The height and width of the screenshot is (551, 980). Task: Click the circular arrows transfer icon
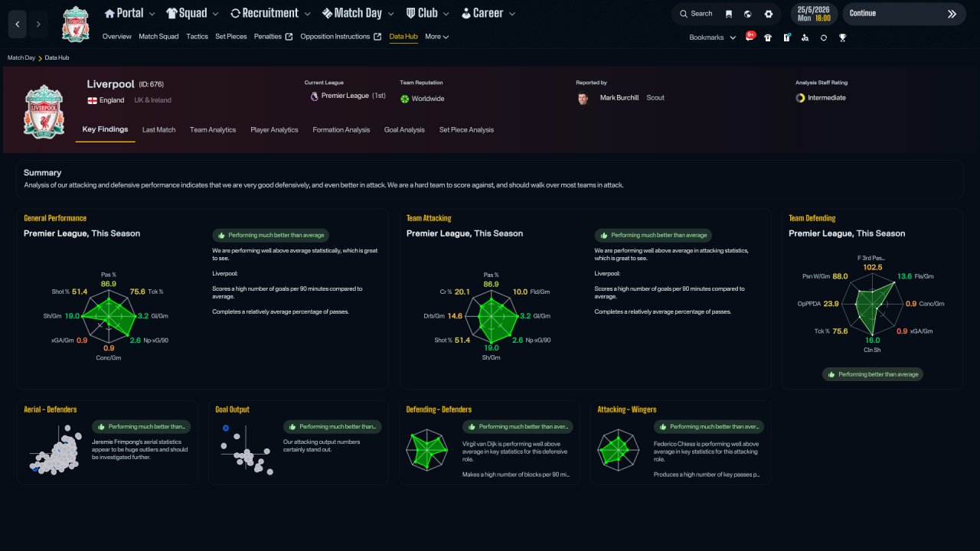pos(824,37)
